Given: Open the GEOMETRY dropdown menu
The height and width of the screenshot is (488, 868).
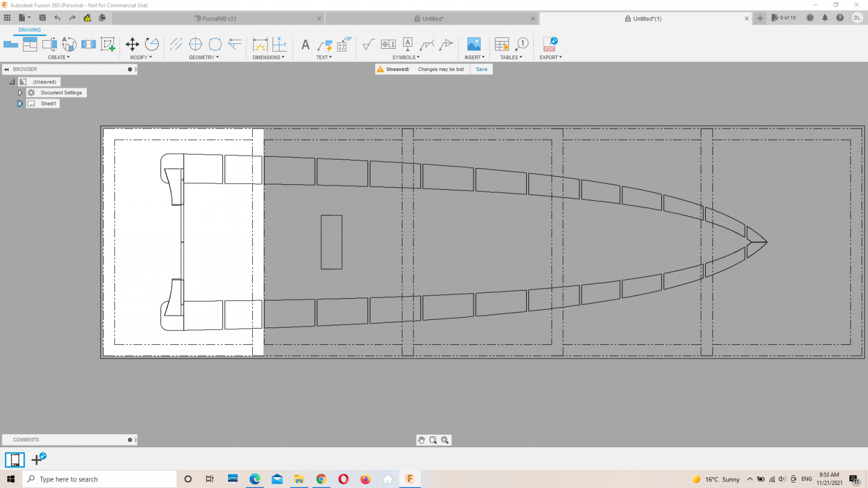Looking at the screenshot, I should 204,57.
